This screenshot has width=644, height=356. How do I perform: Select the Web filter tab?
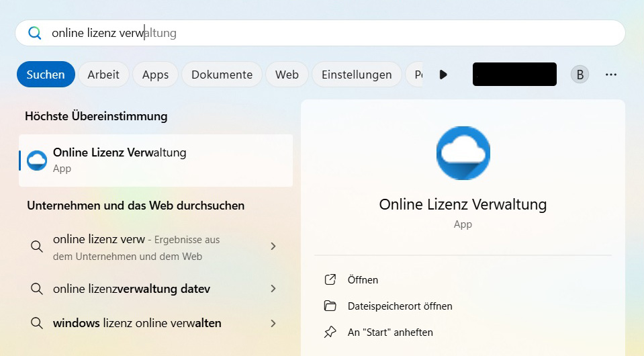[x=287, y=75]
